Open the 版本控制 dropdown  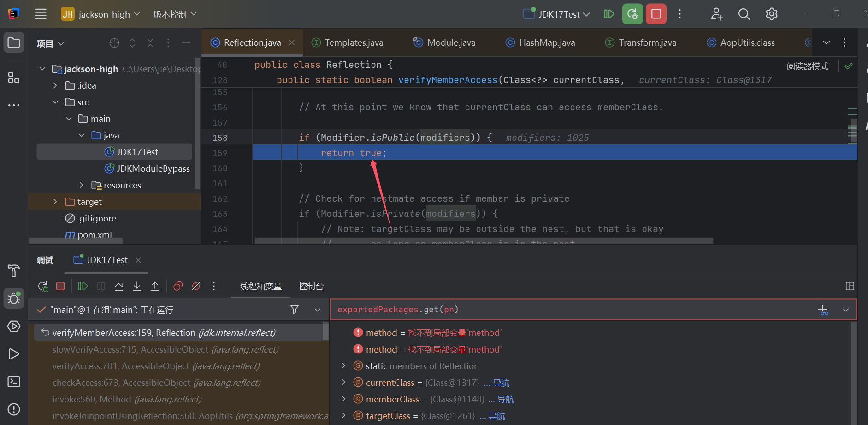[175, 14]
